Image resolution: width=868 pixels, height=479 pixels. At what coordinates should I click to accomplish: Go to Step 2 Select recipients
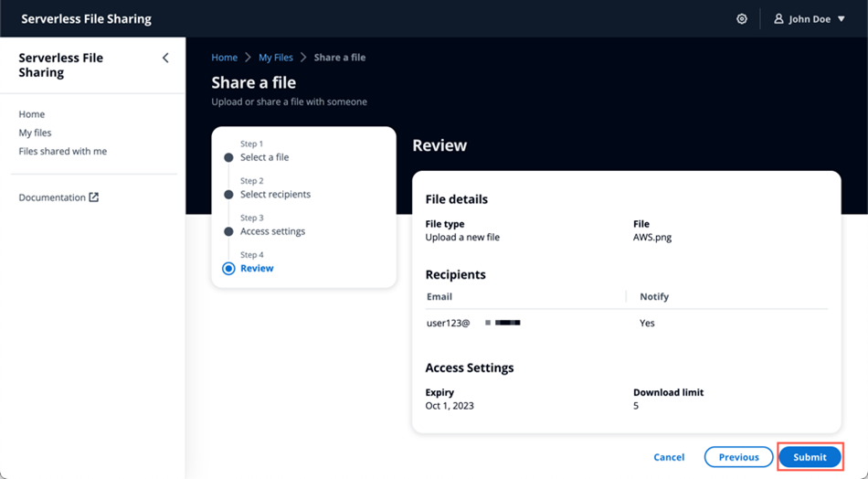275,195
